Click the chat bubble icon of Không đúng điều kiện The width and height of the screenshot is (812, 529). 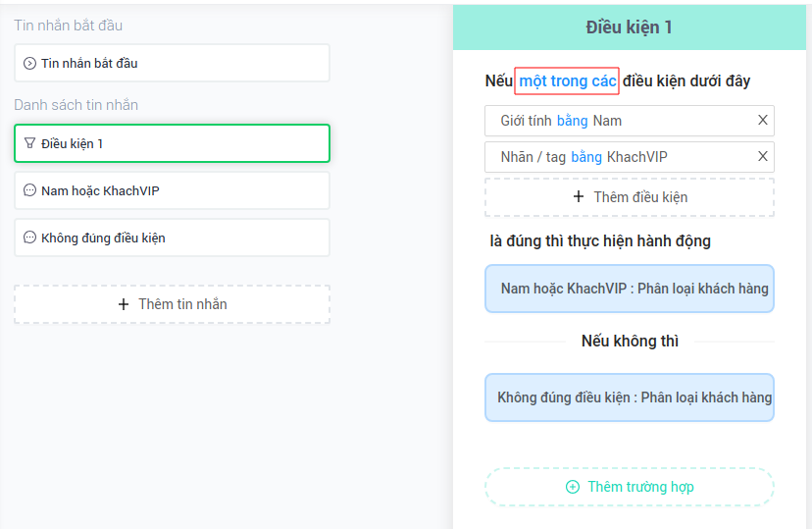point(30,238)
